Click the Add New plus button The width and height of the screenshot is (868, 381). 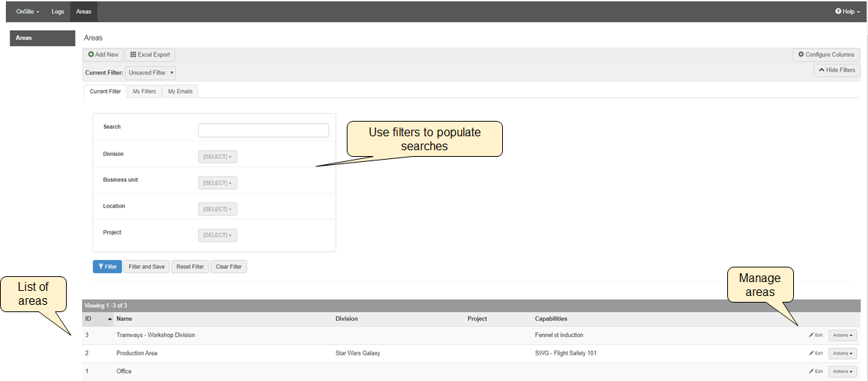[x=103, y=55]
